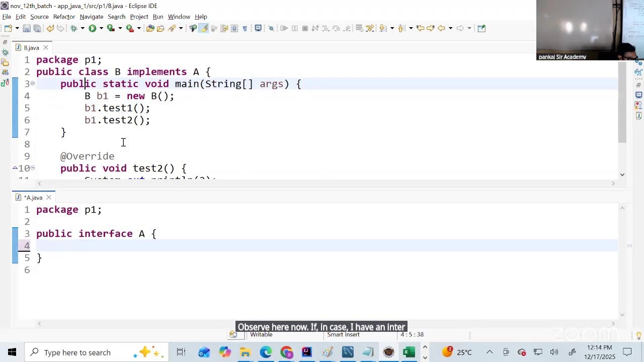Open the Refactor menu
This screenshot has width=644, height=362.
pos(64,17)
